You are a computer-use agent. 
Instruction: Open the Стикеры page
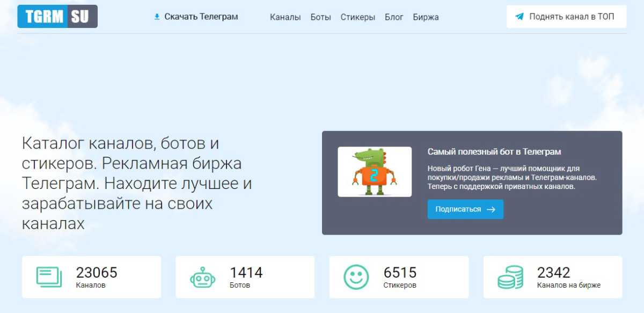coord(357,17)
